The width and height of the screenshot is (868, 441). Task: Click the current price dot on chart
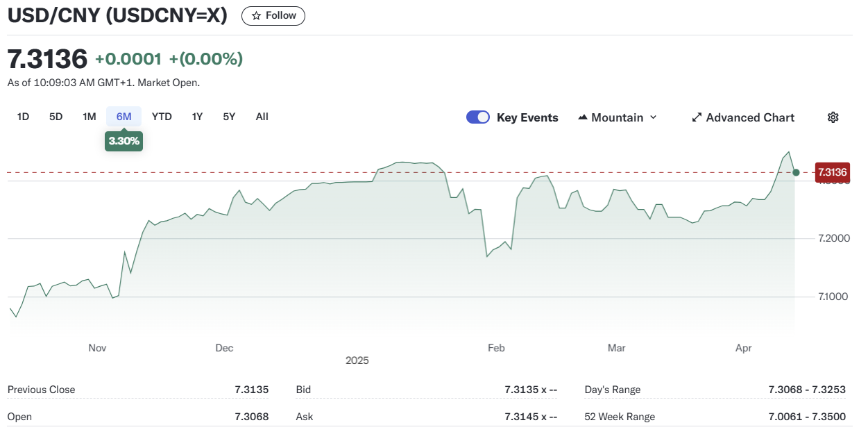[x=796, y=172]
